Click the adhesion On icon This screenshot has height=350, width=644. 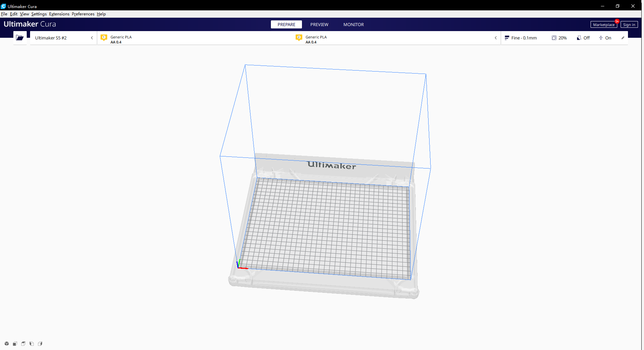(x=601, y=38)
